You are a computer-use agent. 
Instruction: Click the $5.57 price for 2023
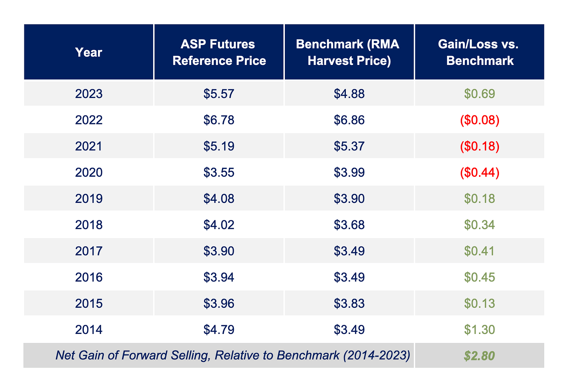[x=219, y=94]
